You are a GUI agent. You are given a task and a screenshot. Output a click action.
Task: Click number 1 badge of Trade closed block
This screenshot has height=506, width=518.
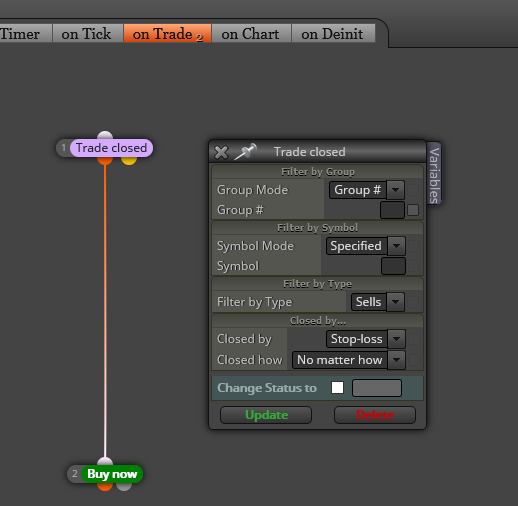(63, 148)
